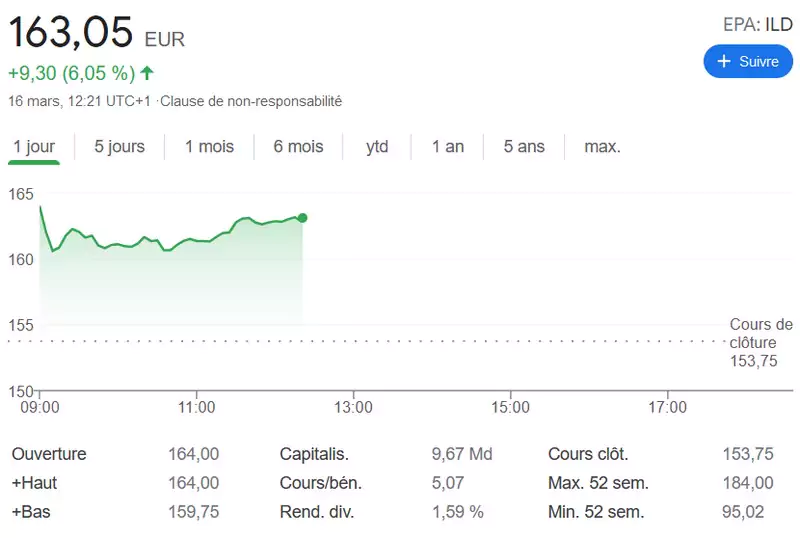This screenshot has width=800, height=538.
Task: Select the "1 jour" time range tab
Action: pos(34,146)
